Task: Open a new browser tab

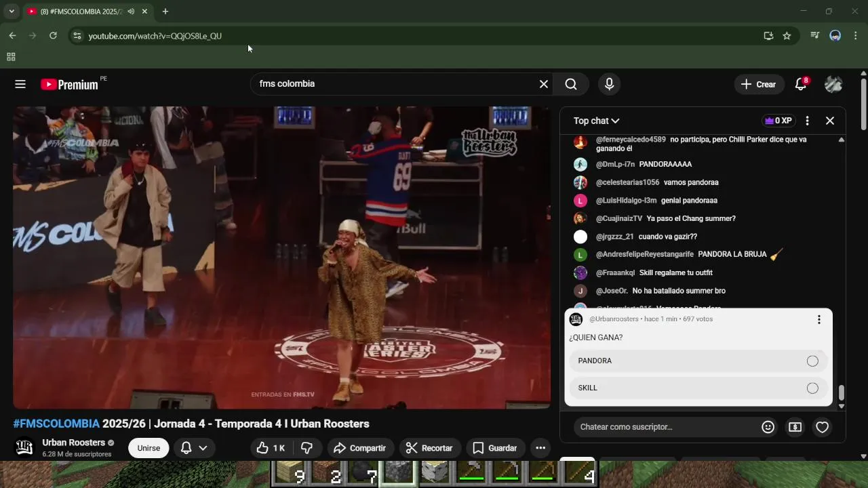Action: point(165,12)
